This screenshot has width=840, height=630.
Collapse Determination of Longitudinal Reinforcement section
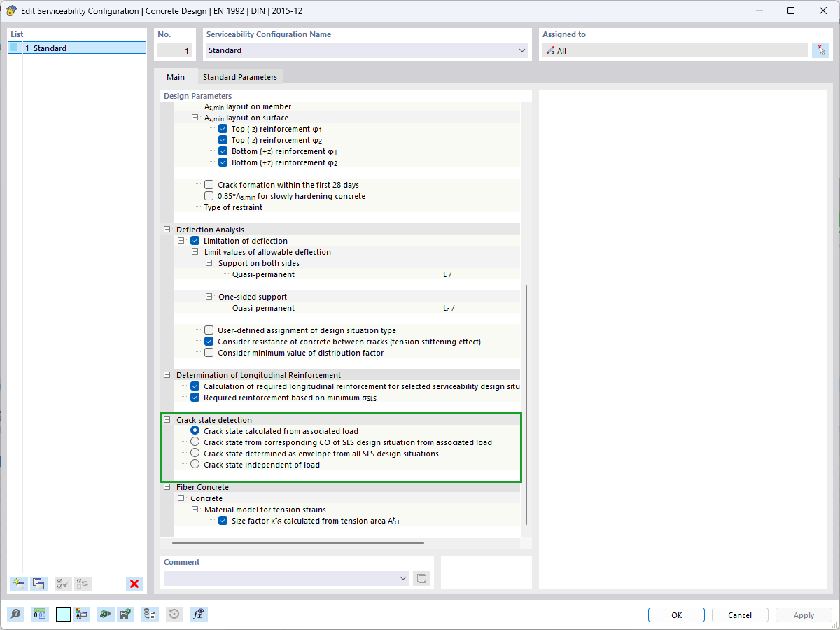click(x=167, y=375)
